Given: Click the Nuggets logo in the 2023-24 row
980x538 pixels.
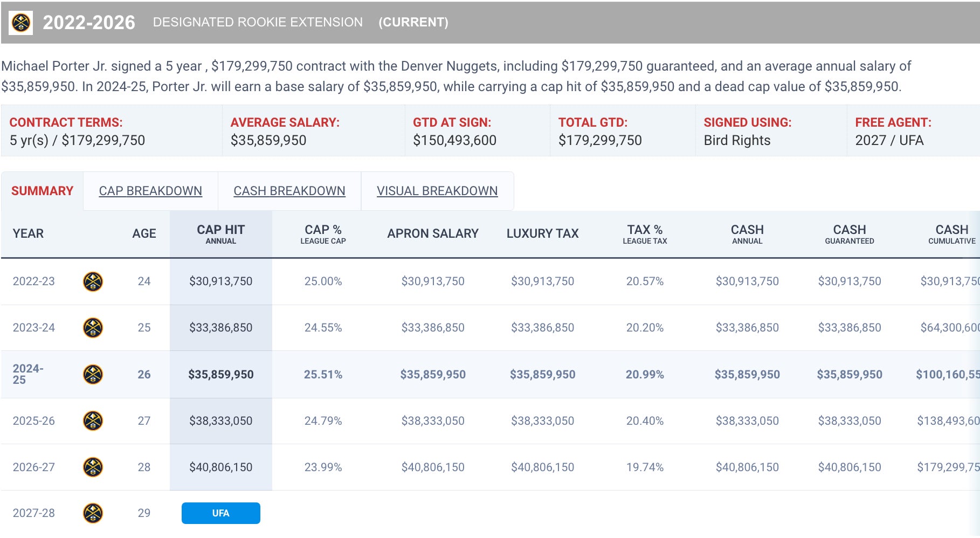Looking at the screenshot, I should 93,328.
